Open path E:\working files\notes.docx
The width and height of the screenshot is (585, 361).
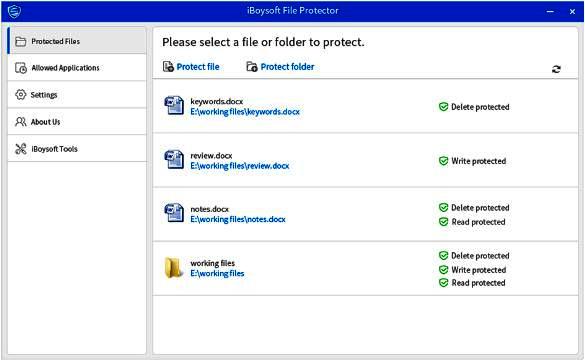pyautogui.click(x=238, y=219)
